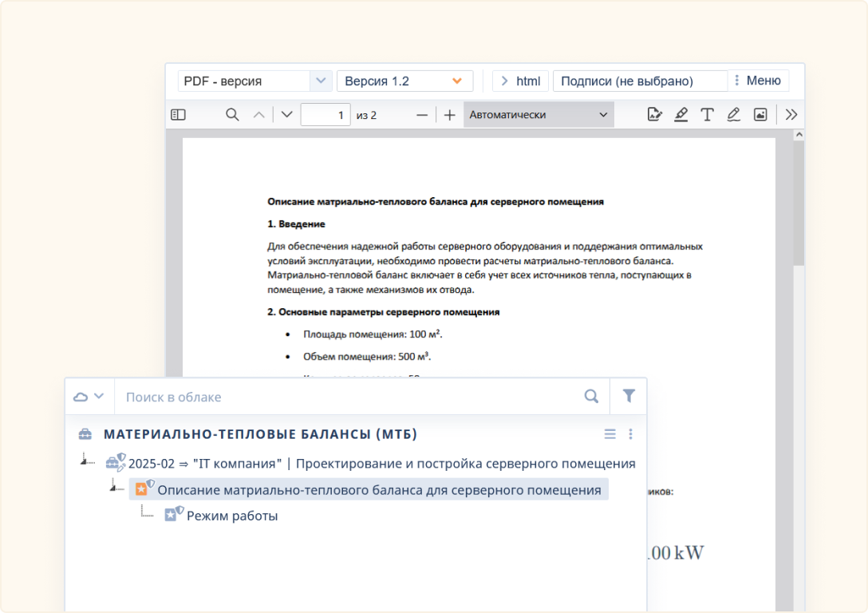Zoom in with the plus button
Image resolution: width=868 pixels, height=613 pixels.
(x=450, y=115)
